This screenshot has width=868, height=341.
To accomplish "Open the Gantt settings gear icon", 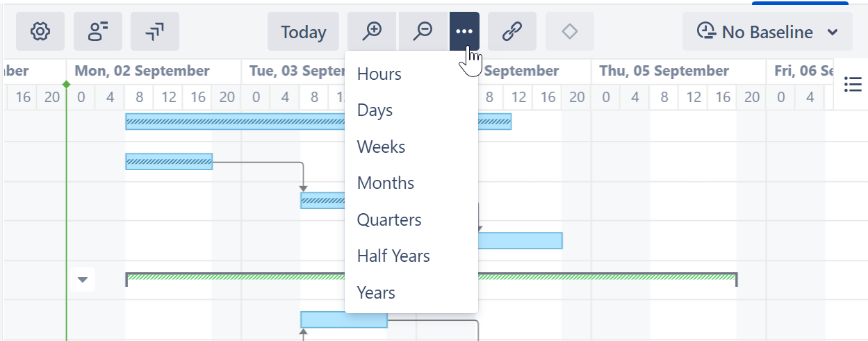I will (x=40, y=32).
